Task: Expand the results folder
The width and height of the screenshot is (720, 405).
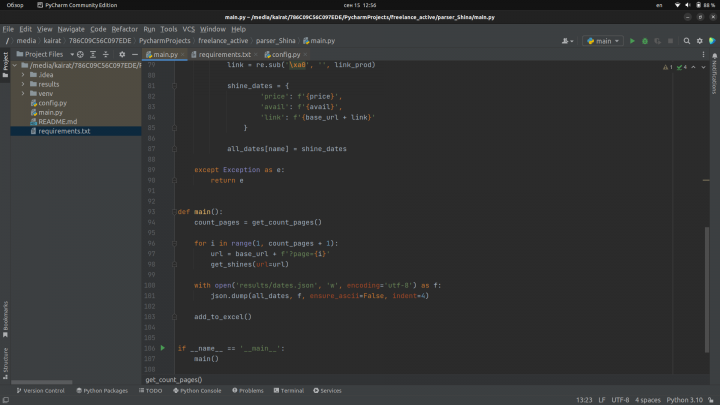Action: [x=23, y=84]
